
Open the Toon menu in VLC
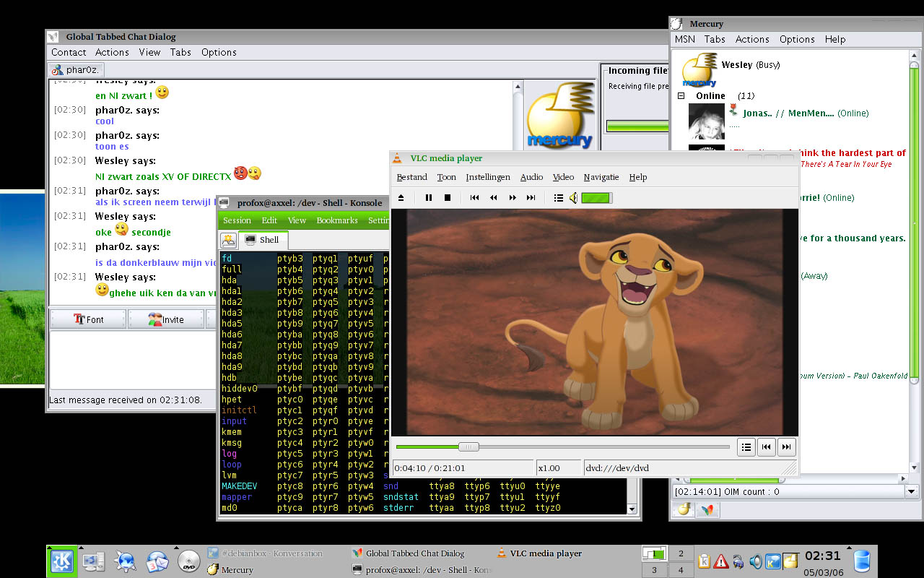coord(447,177)
